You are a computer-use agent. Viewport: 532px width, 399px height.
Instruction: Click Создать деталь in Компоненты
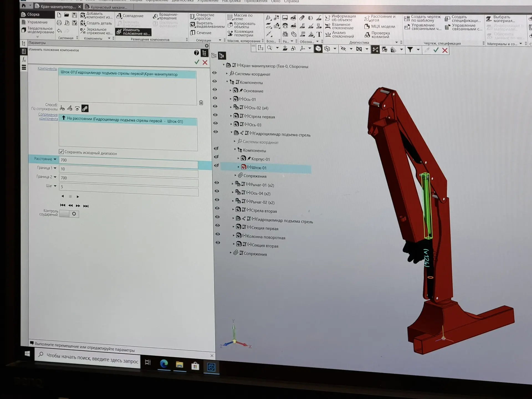[96, 23]
